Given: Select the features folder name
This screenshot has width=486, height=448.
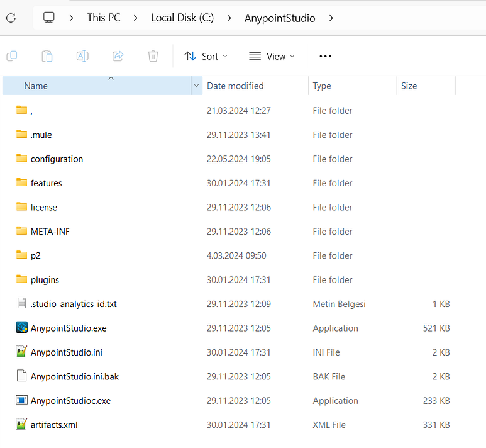Looking at the screenshot, I should tap(46, 183).
